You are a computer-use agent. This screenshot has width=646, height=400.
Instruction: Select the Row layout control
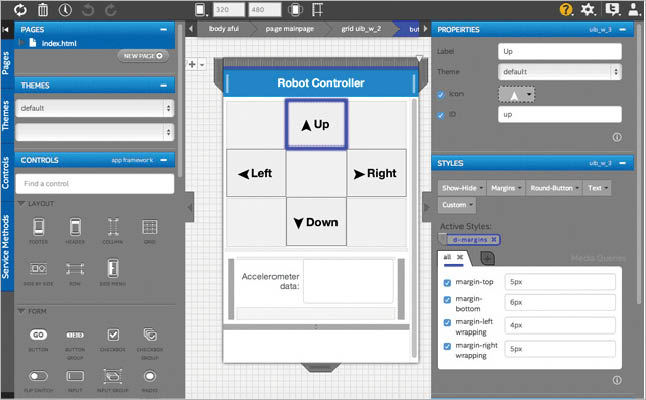(75, 273)
